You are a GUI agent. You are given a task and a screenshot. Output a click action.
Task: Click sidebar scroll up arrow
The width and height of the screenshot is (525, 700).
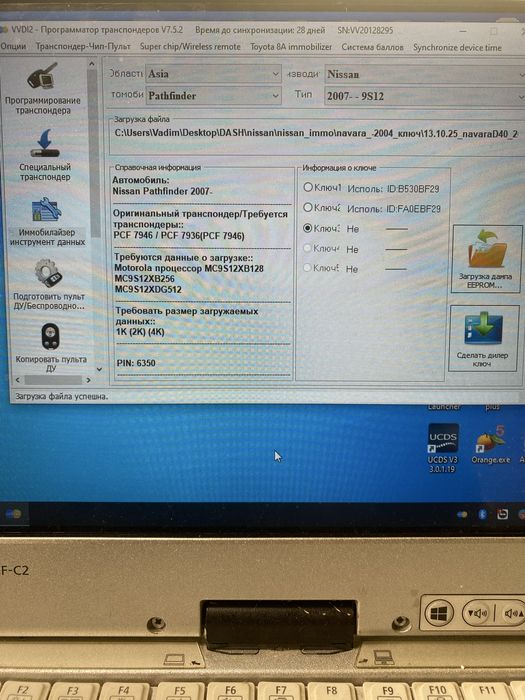pyautogui.click(x=92, y=64)
